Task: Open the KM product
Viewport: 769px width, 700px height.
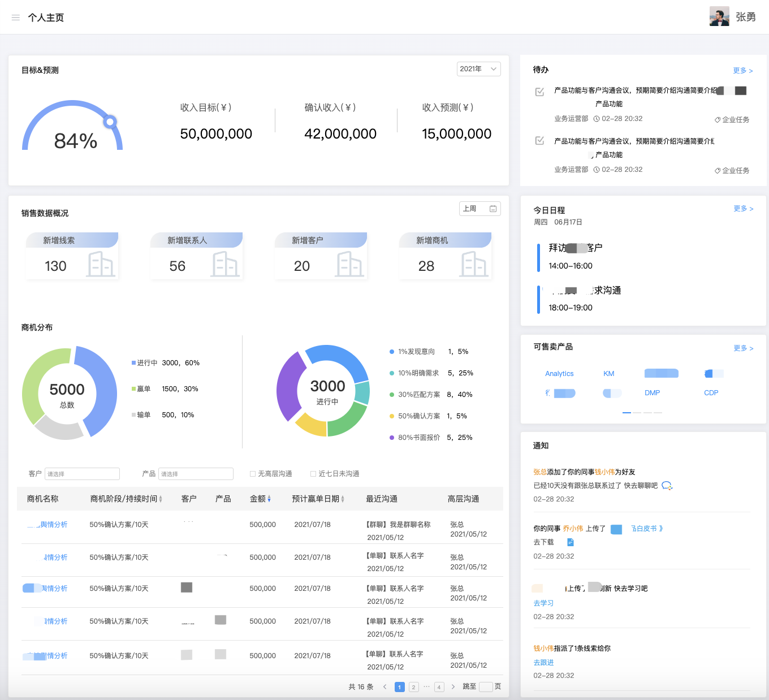Action: [608, 374]
